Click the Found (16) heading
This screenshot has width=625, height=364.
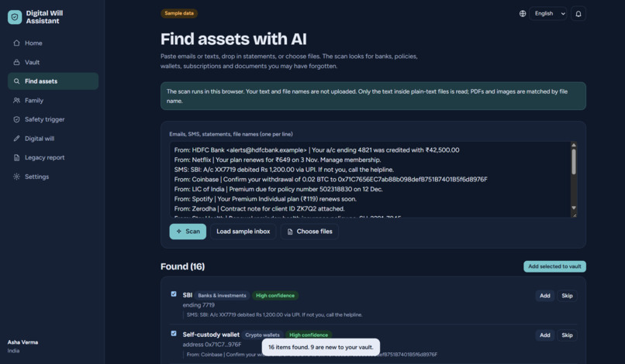click(182, 266)
